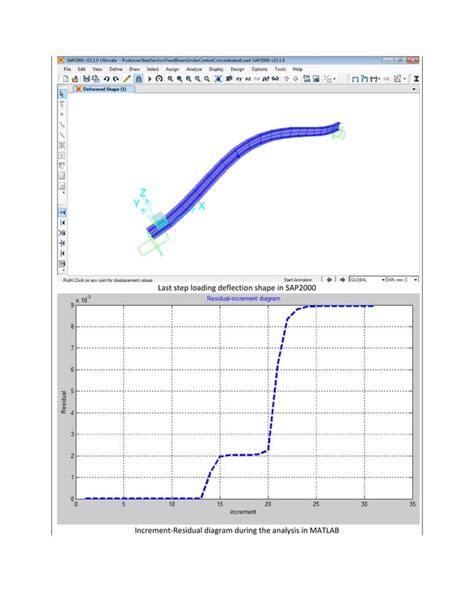Viewport: 474px width, 613px height.
Task: Click the Redo toolbar icon
Action: click(116, 79)
